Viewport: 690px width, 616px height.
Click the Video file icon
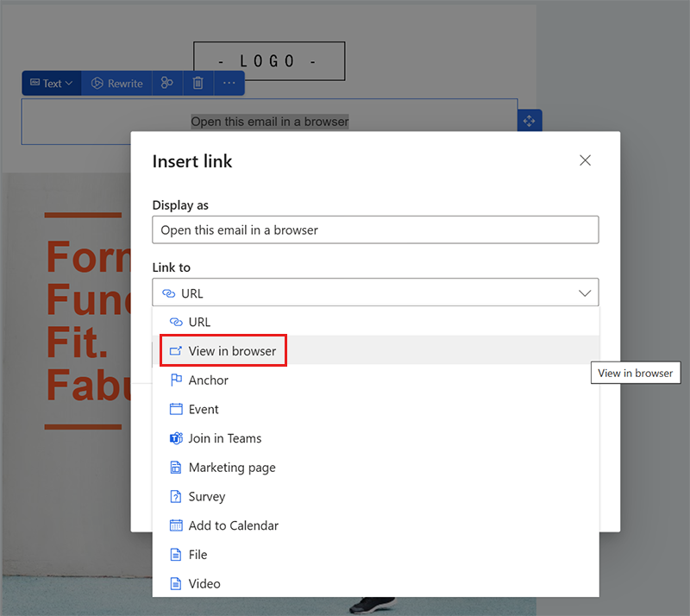[176, 583]
